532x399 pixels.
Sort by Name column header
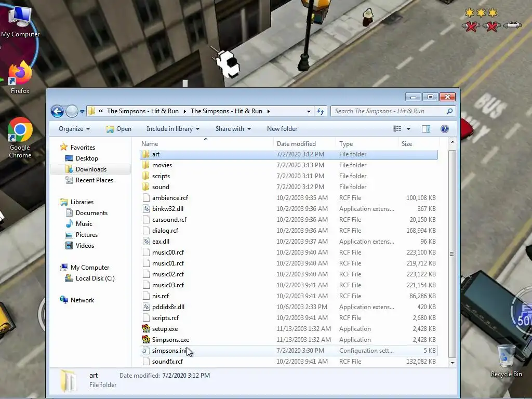[x=150, y=144]
